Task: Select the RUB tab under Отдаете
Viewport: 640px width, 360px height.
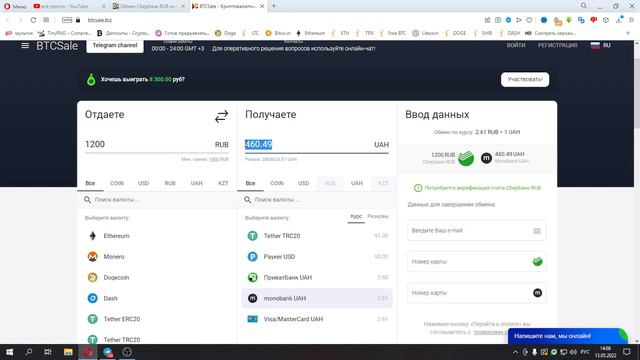Action: 170,183
